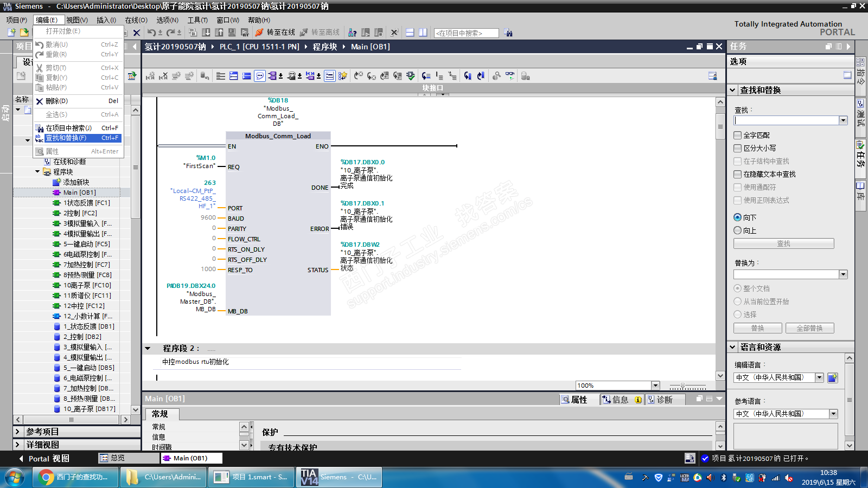Open the 参考语言 dropdown

(x=833, y=414)
